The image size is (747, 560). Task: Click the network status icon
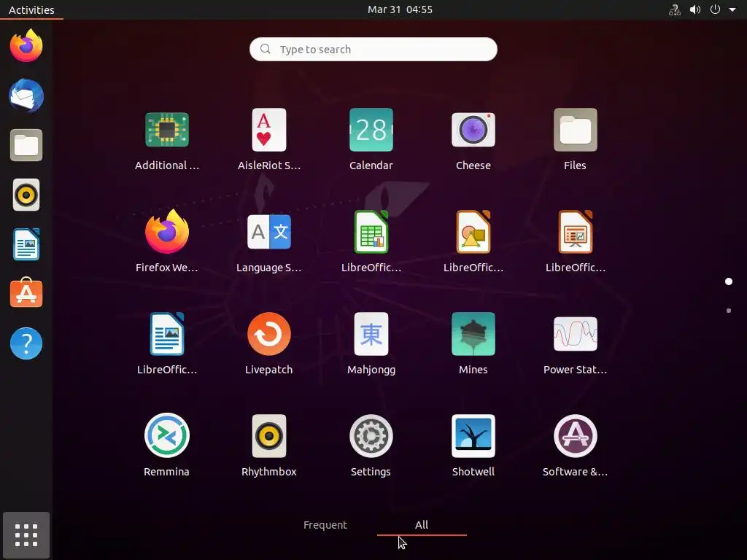coord(674,9)
